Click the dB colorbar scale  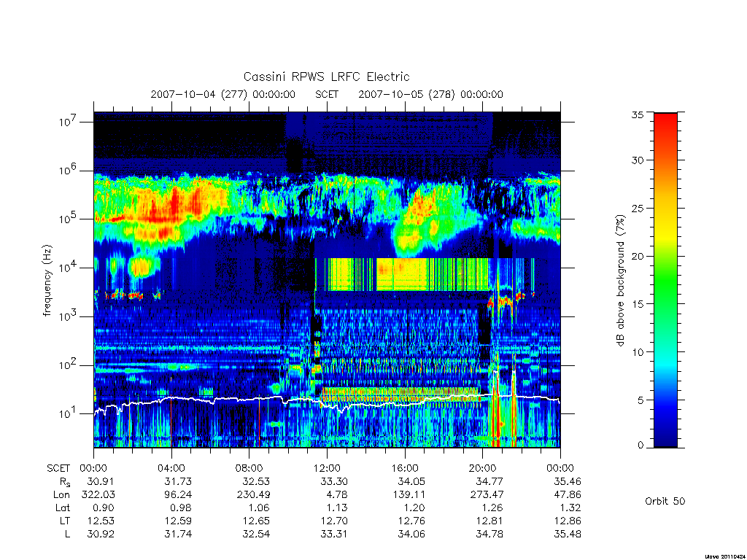(665, 280)
